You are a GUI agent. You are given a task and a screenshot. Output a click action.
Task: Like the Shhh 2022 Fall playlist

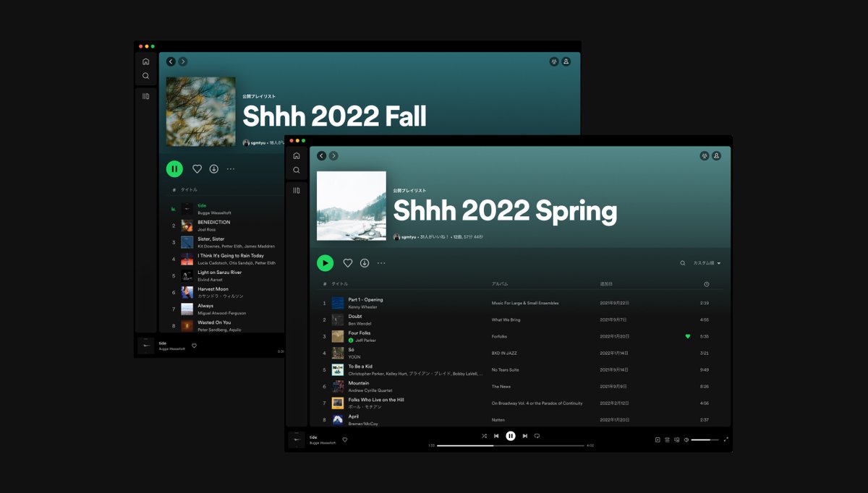click(197, 168)
